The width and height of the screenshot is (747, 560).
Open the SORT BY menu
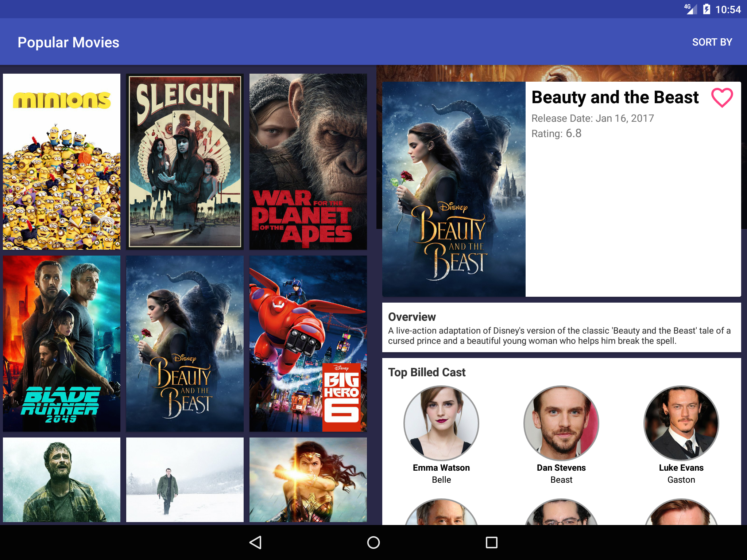pos(712,42)
